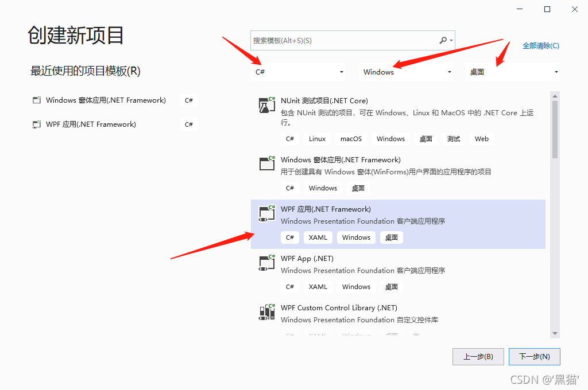Click 全部清除(C) to clear all filters
This screenshot has height=390, width=588.
coord(541,46)
